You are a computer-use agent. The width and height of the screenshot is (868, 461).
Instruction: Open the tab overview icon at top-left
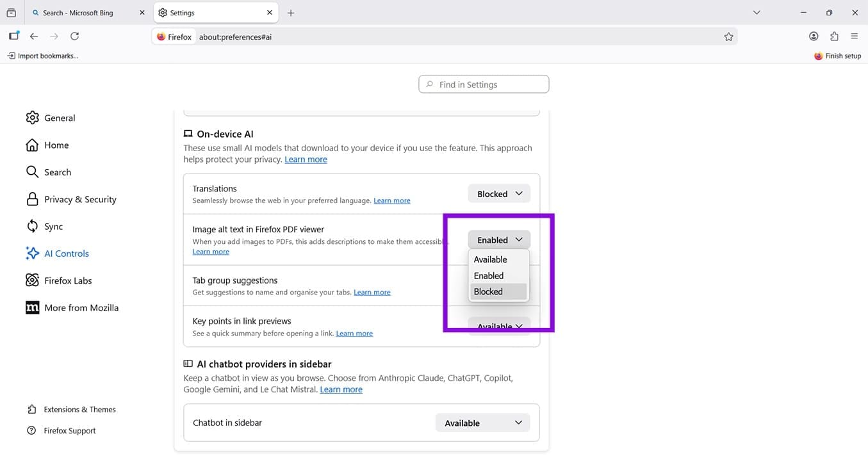pos(11,13)
